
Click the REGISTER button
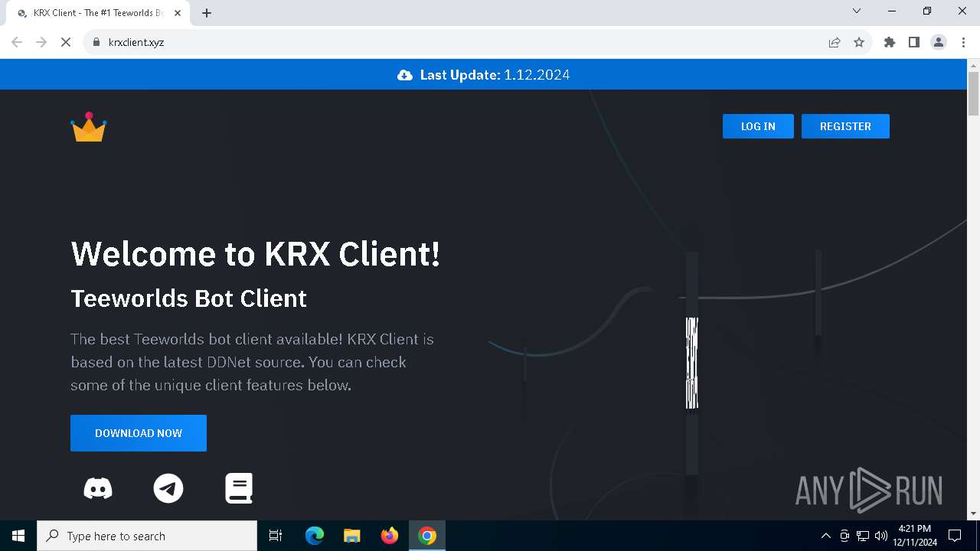coord(845,126)
